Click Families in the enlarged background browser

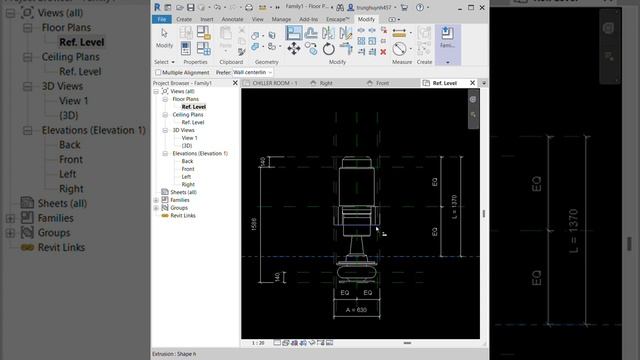56,218
